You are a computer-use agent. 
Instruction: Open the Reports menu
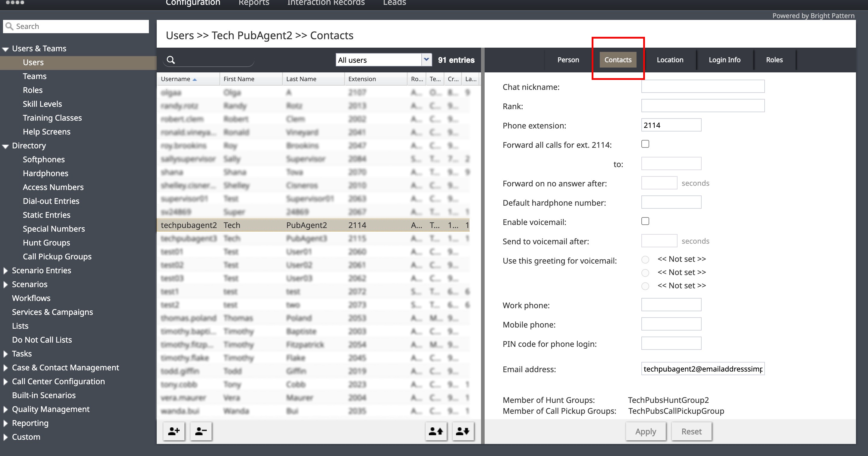pos(254,3)
